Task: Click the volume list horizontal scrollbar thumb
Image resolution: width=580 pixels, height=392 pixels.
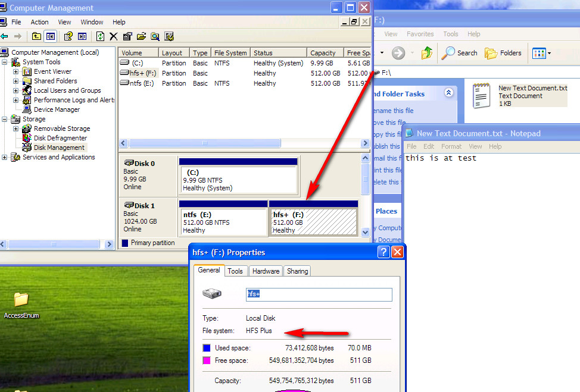Action: pos(205,143)
